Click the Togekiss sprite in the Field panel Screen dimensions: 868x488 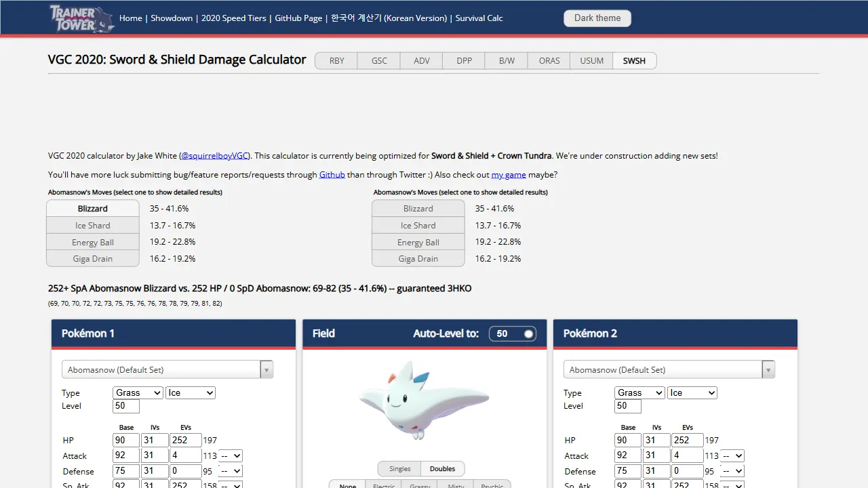pos(424,399)
